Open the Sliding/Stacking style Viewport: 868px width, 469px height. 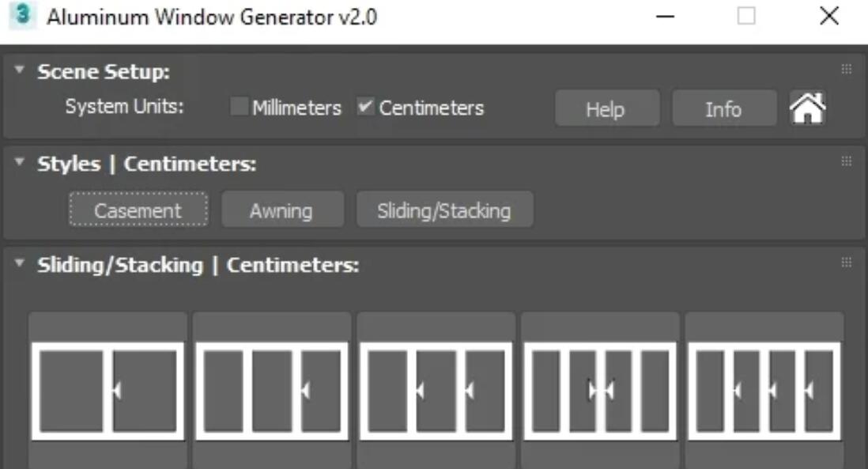[444, 210]
